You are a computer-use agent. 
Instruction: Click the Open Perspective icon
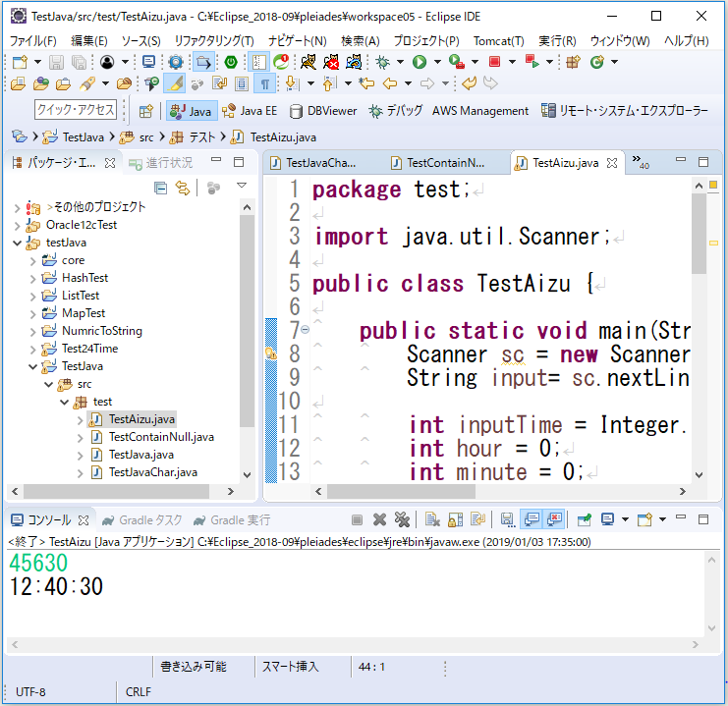[145, 111]
